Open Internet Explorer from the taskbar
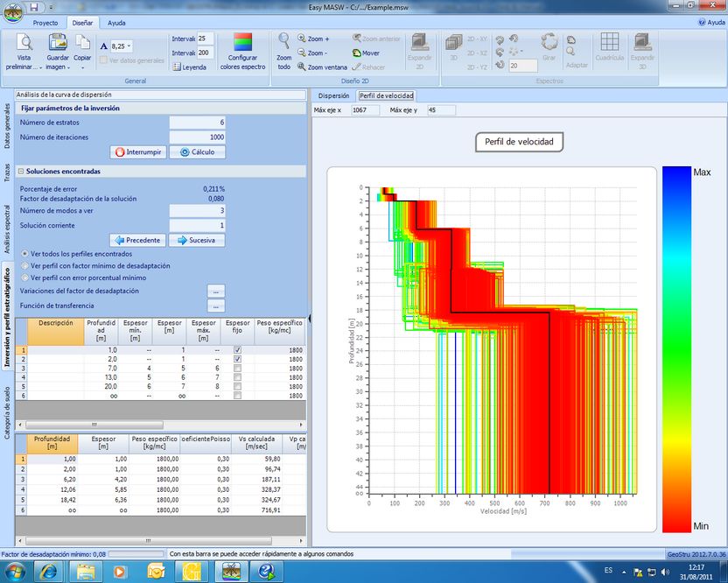Screen dimensions: 728x583 49,572
